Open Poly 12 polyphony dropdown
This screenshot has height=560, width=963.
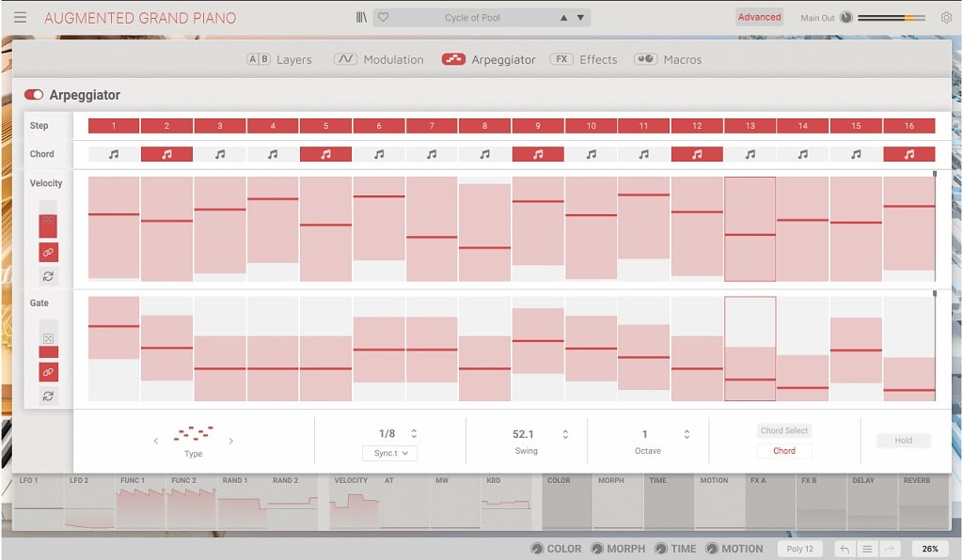pyautogui.click(x=799, y=549)
